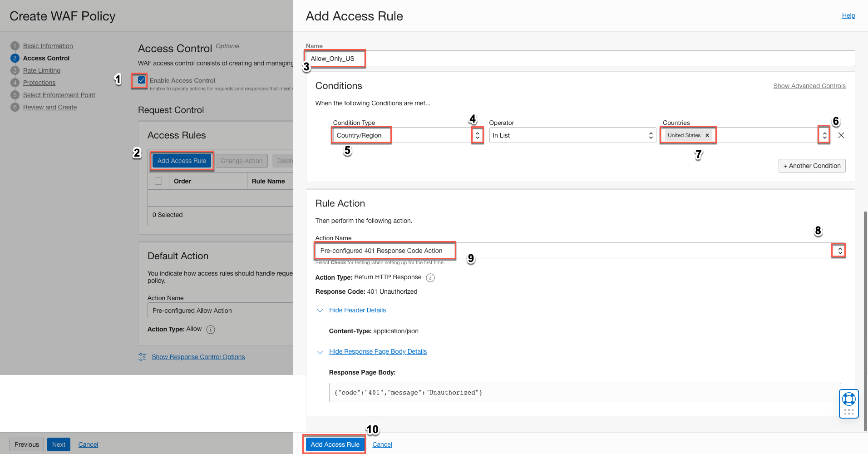Click the Show Response Control Options filter icon
Image resolution: width=868 pixels, height=454 pixels.
(x=142, y=357)
